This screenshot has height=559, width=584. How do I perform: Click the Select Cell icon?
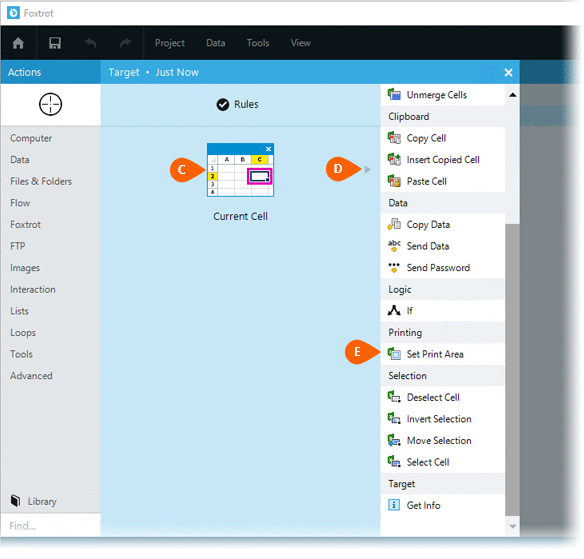click(394, 462)
